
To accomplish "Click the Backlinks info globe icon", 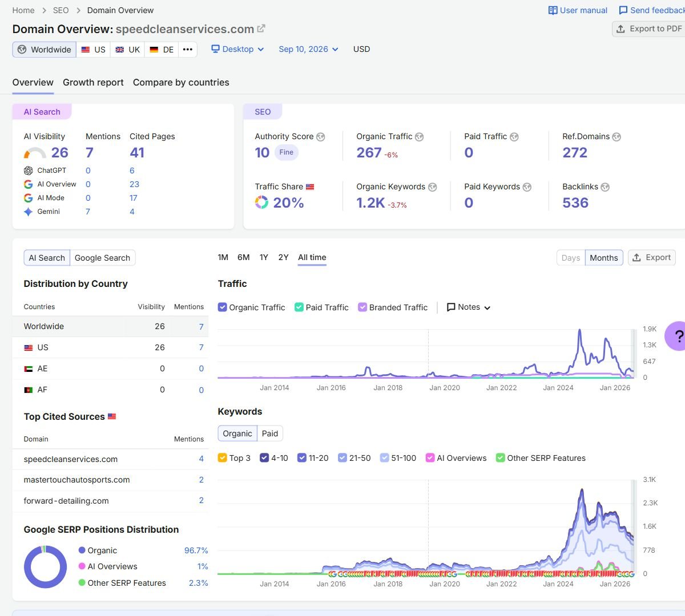I will (605, 187).
